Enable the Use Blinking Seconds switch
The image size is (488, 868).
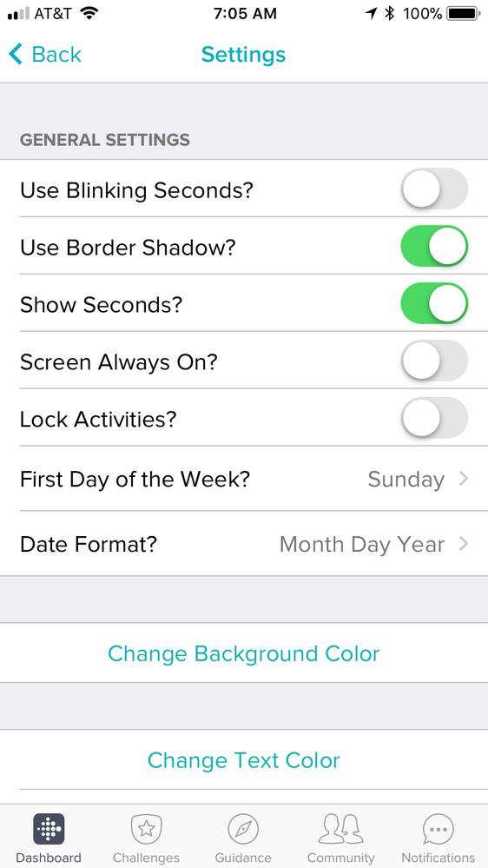pos(434,189)
